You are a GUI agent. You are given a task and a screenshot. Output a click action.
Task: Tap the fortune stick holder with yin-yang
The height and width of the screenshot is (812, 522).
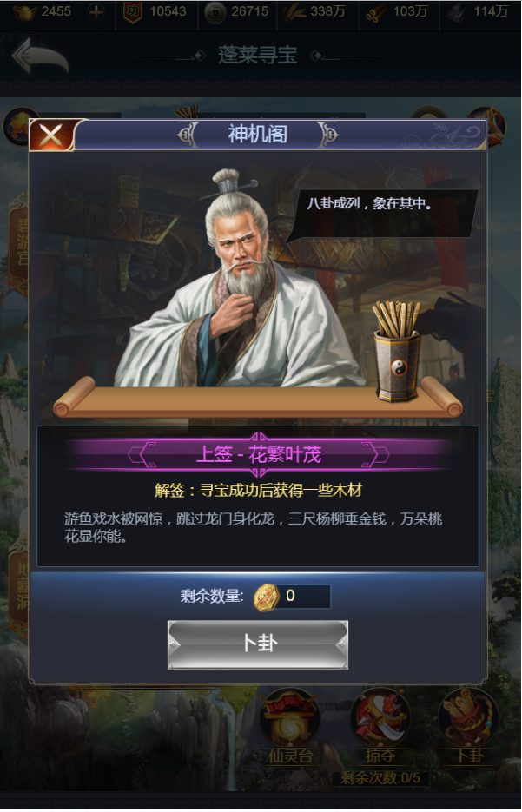(x=397, y=350)
